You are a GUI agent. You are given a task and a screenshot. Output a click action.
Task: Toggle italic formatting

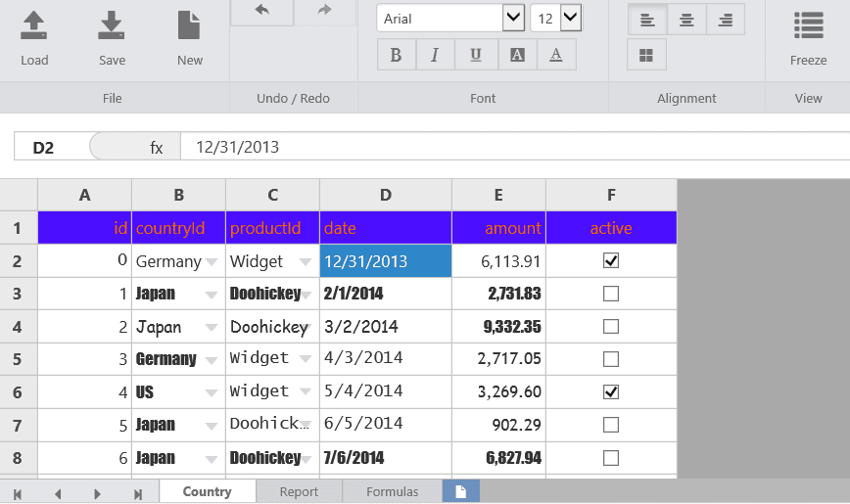point(435,55)
